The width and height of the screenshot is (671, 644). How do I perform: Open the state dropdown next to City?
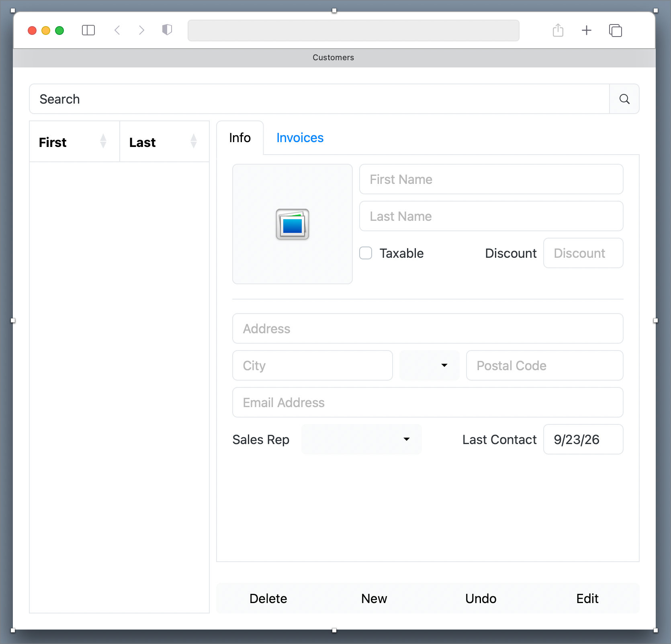pos(430,365)
